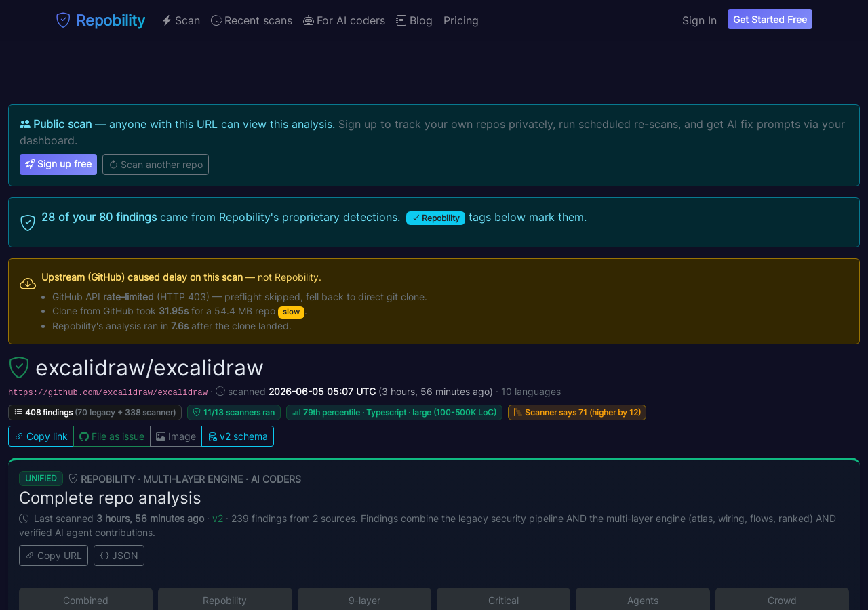Click the chain icon on Copy URL
The image size is (868, 610).
30,556
